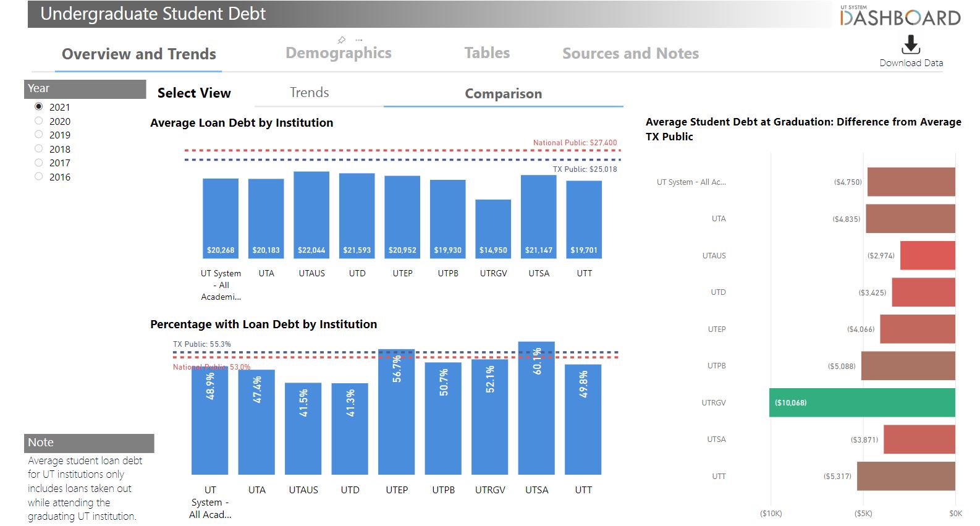Viewport: 980px width, 526px height.
Task: Click the UTA ($4,835) difference bar
Action: coord(911,219)
